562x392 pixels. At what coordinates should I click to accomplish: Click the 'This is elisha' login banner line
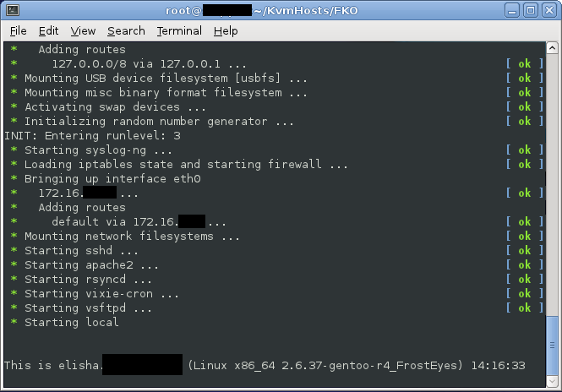tap(265, 366)
